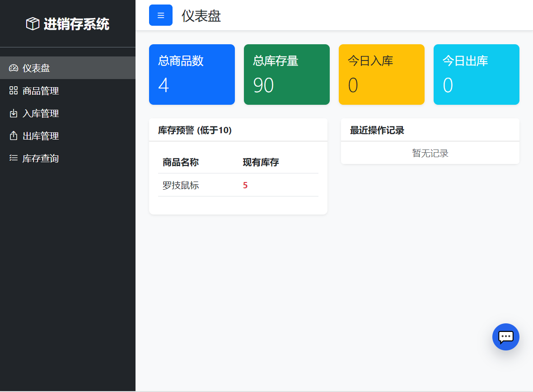This screenshot has width=533, height=392.
Task: Click the outbound arrow icon beside 出库管理
Action: tap(14, 136)
